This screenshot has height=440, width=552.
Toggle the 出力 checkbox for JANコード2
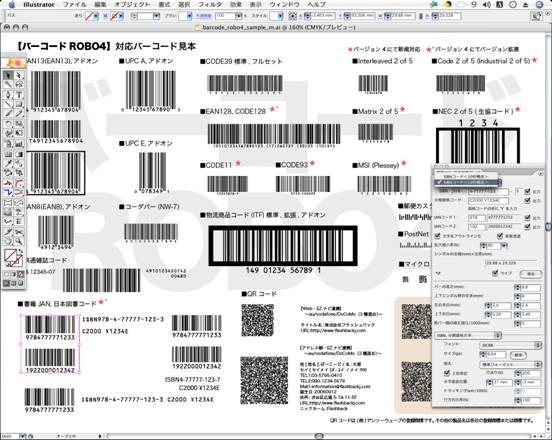tap(527, 226)
